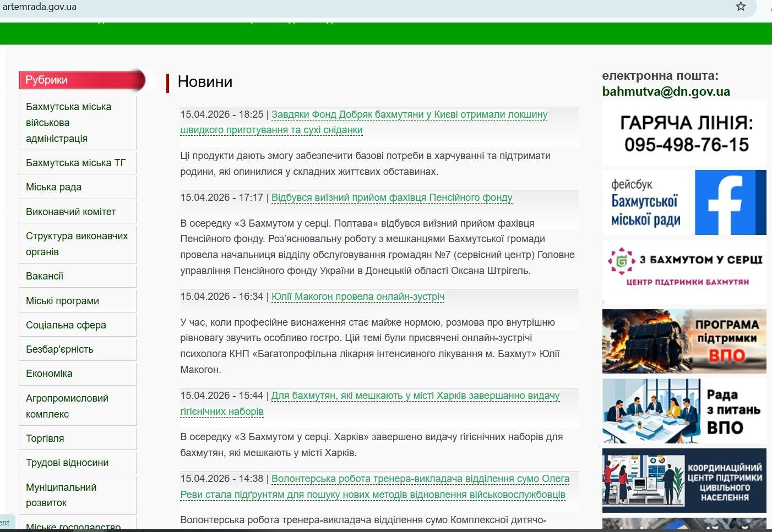772x532 pixels.
Task: Read the Пенсійного фонду виїзний прийом article
Action: click(x=392, y=198)
